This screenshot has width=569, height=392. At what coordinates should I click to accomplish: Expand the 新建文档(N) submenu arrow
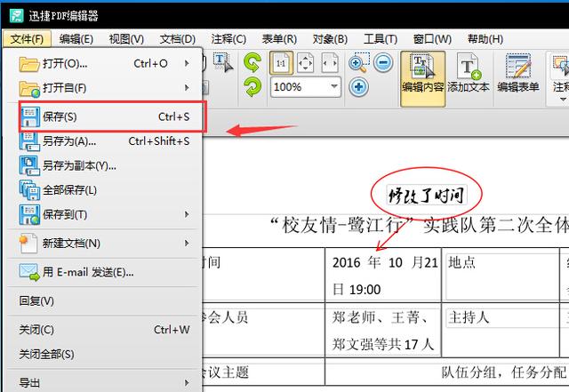tap(187, 244)
